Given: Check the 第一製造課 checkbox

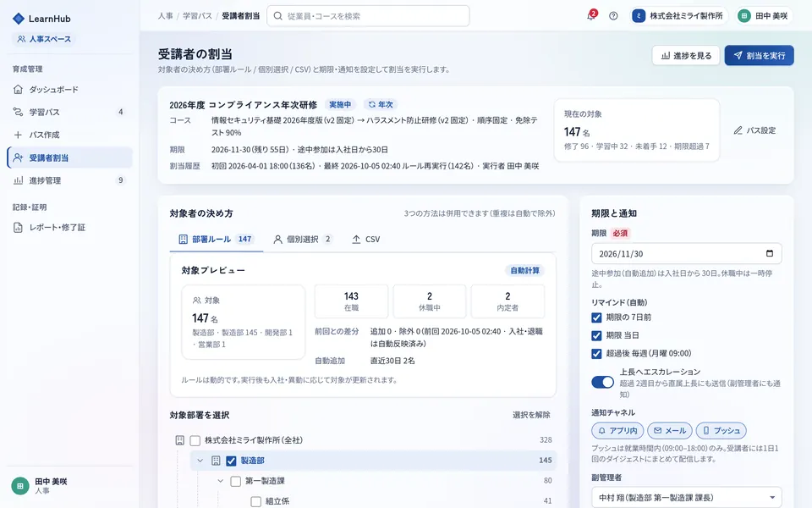Looking at the screenshot, I should tap(236, 481).
